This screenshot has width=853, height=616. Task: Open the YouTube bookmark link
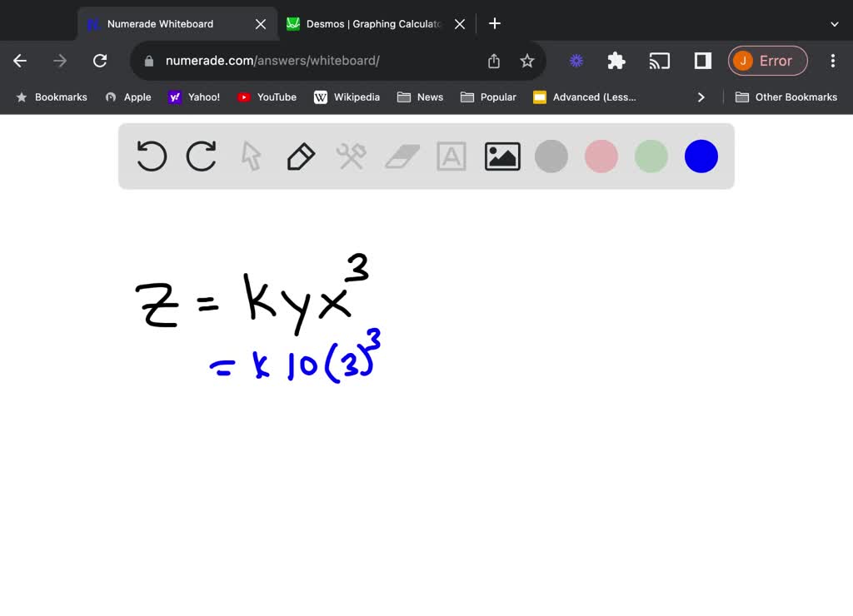267,97
